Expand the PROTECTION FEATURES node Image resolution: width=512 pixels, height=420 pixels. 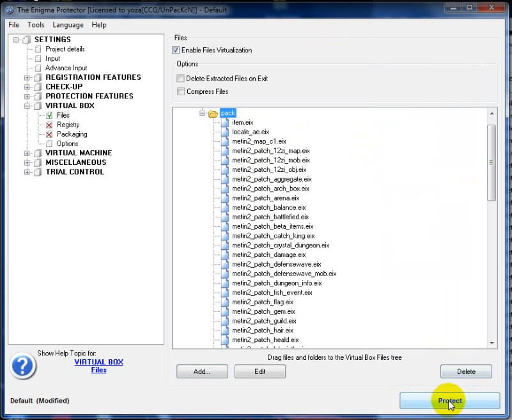pos(27,97)
